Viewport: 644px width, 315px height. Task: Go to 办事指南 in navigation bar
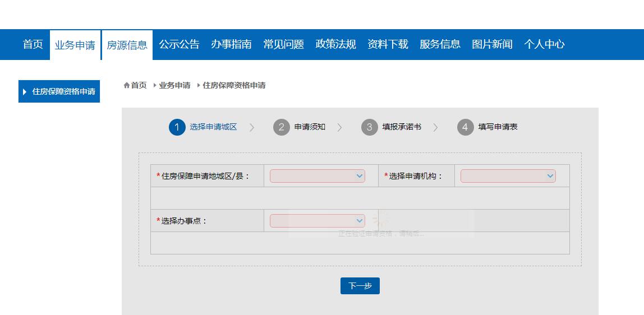(231, 44)
